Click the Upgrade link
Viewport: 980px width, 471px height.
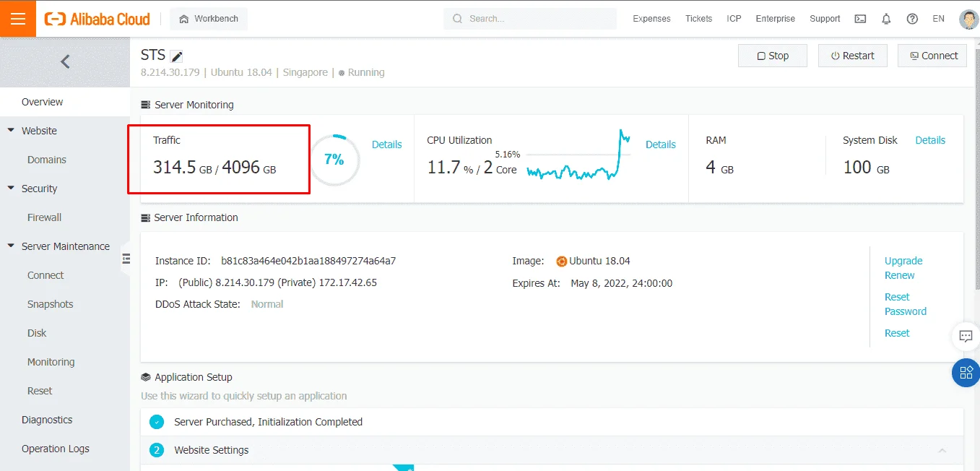[x=903, y=261]
